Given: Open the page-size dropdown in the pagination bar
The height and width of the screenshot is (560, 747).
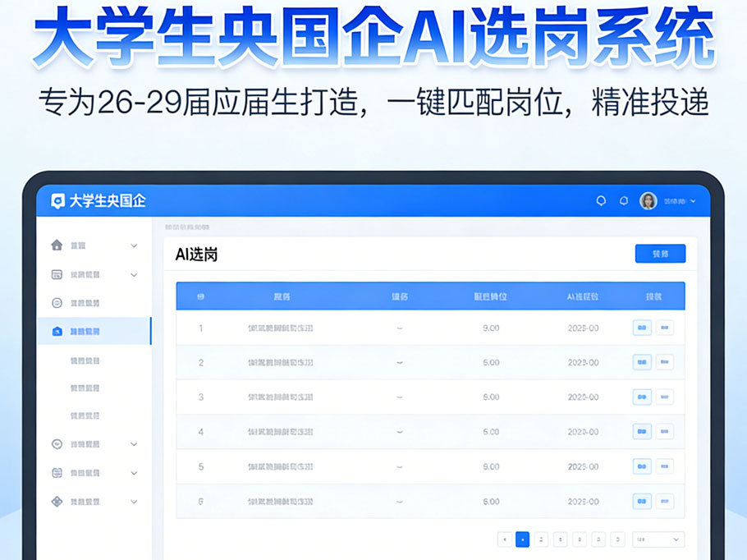Looking at the screenshot, I should (658, 539).
